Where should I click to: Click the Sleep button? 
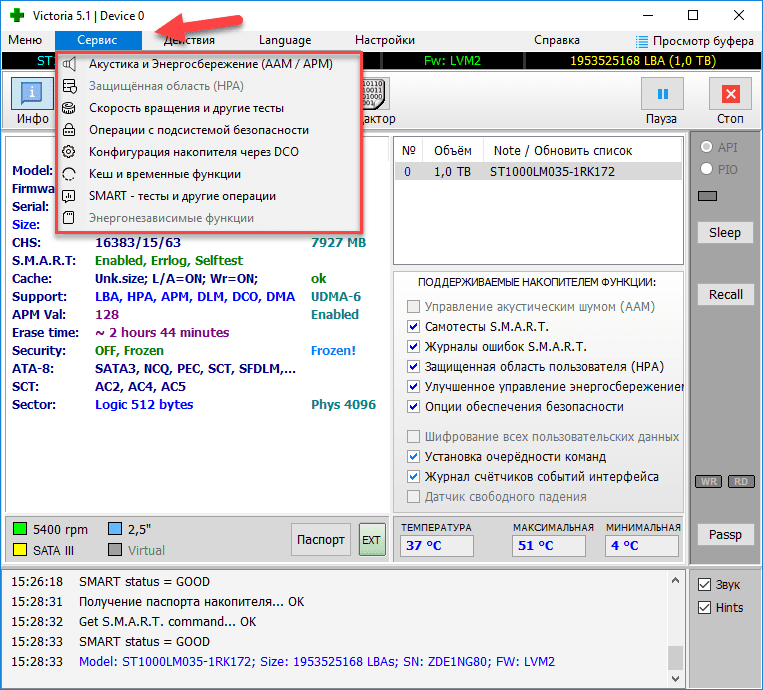click(725, 233)
